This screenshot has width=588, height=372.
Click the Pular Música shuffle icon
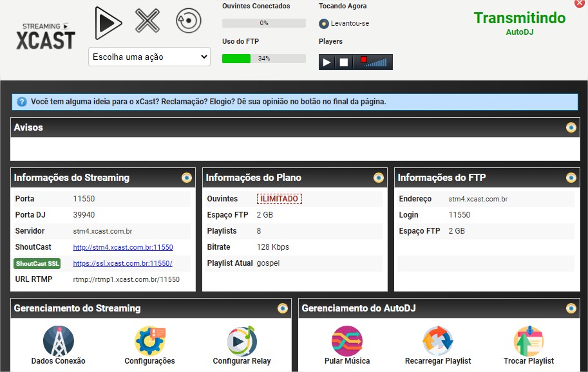pos(347,341)
